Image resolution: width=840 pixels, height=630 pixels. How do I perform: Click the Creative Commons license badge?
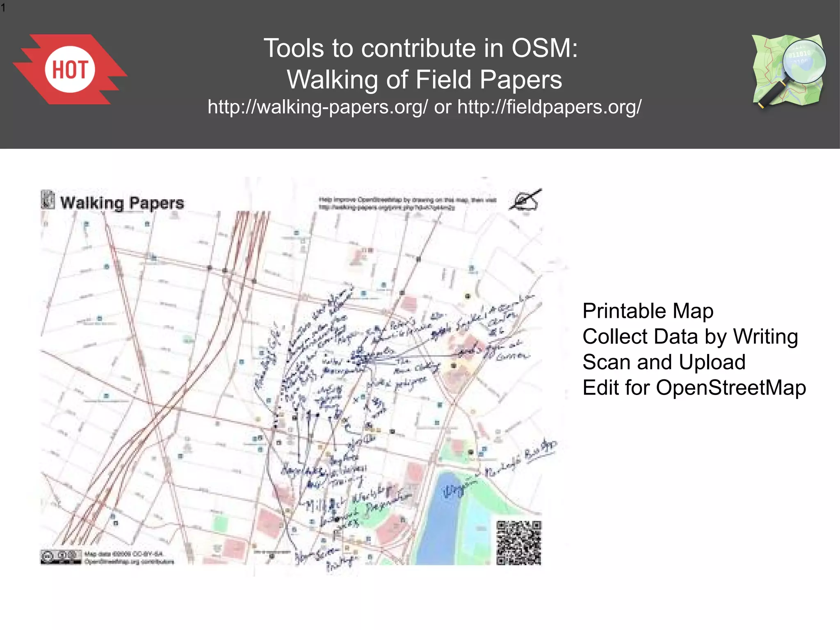point(61,557)
